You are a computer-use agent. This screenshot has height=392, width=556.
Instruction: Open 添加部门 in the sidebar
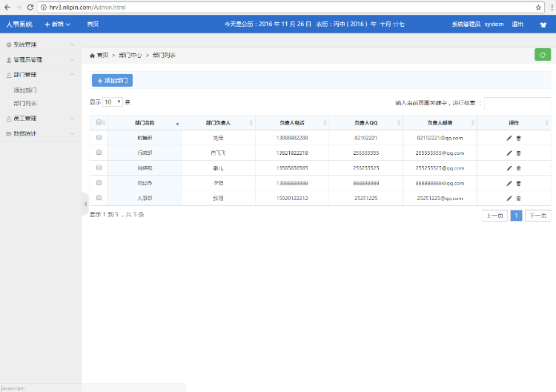coord(25,90)
